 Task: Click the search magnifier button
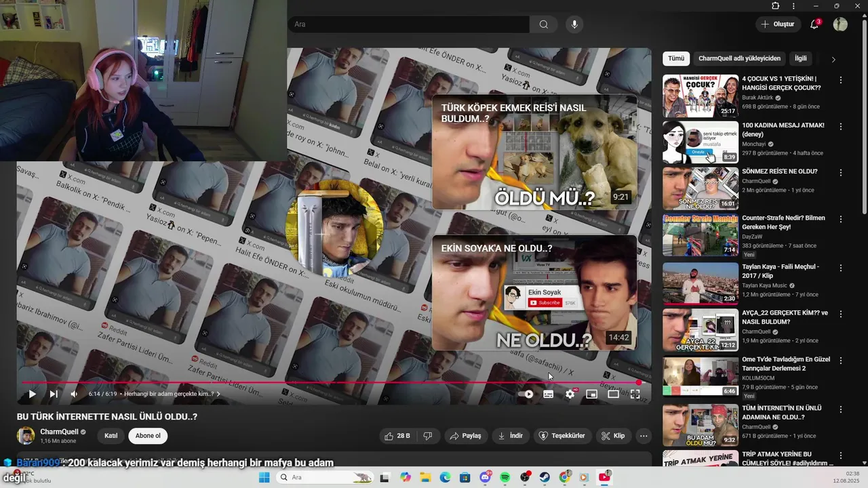click(544, 24)
